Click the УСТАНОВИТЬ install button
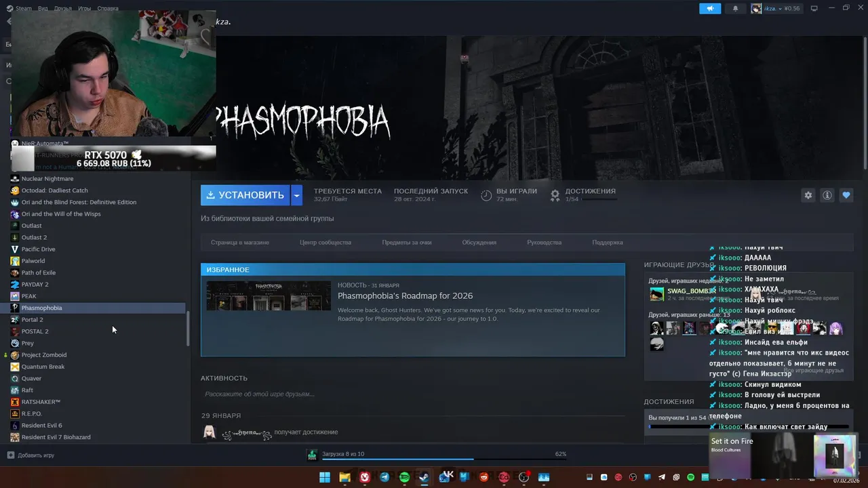 click(x=245, y=195)
